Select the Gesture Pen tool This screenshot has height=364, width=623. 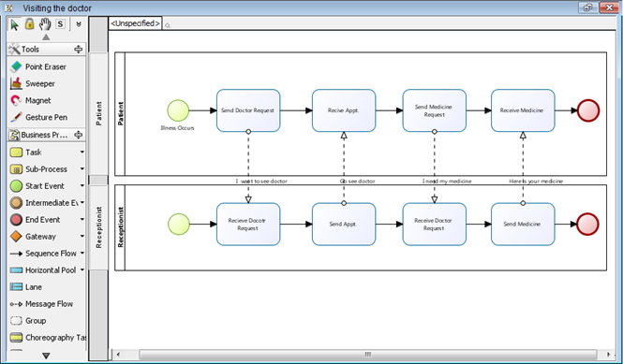click(46, 117)
